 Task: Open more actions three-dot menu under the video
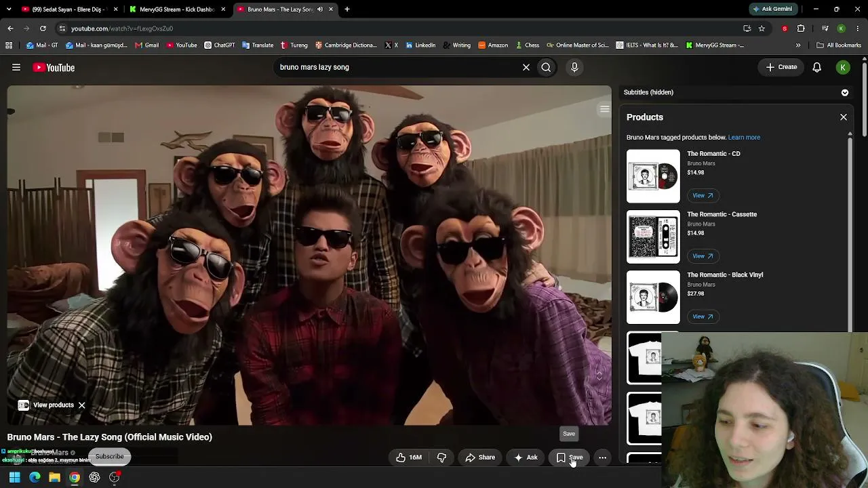(x=602, y=457)
